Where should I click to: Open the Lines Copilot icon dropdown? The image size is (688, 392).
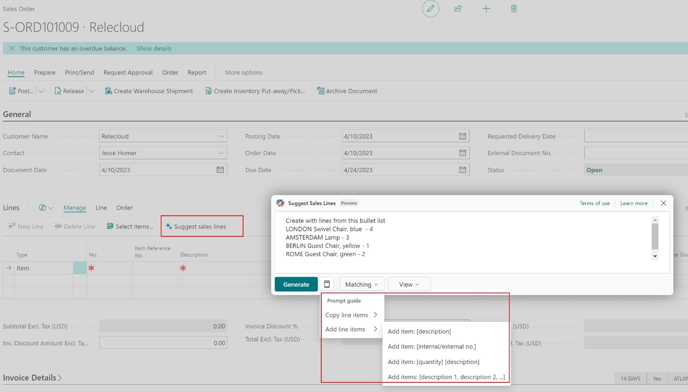[46, 208]
